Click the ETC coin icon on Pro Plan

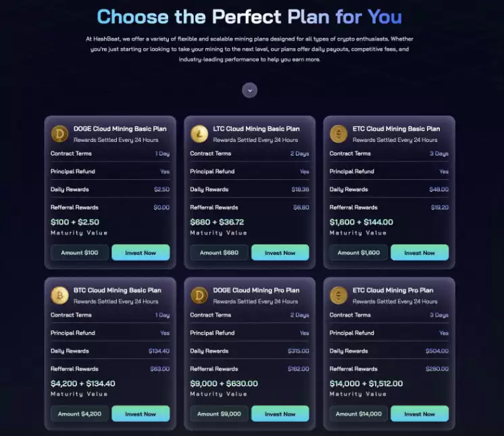tap(338, 295)
